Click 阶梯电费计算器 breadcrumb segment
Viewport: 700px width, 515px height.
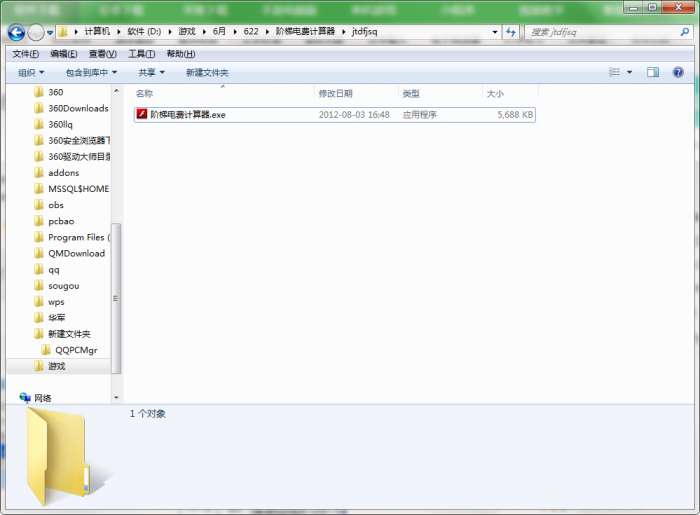click(x=305, y=31)
